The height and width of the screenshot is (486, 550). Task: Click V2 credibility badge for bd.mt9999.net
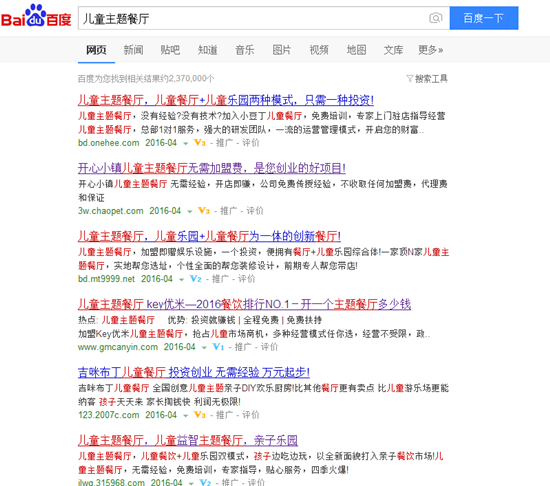coord(195,279)
